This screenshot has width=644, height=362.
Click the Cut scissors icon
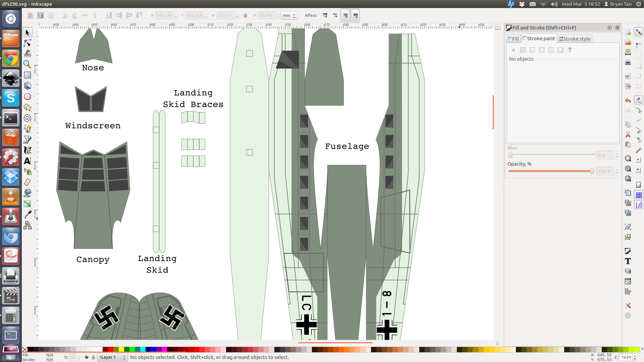(x=628, y=134)
